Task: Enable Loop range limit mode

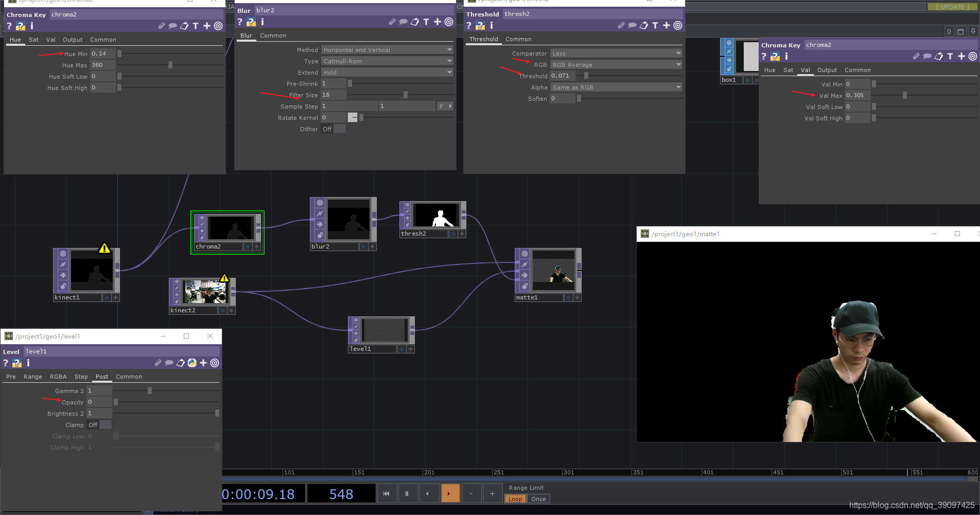Action: (x=515, y=499)
